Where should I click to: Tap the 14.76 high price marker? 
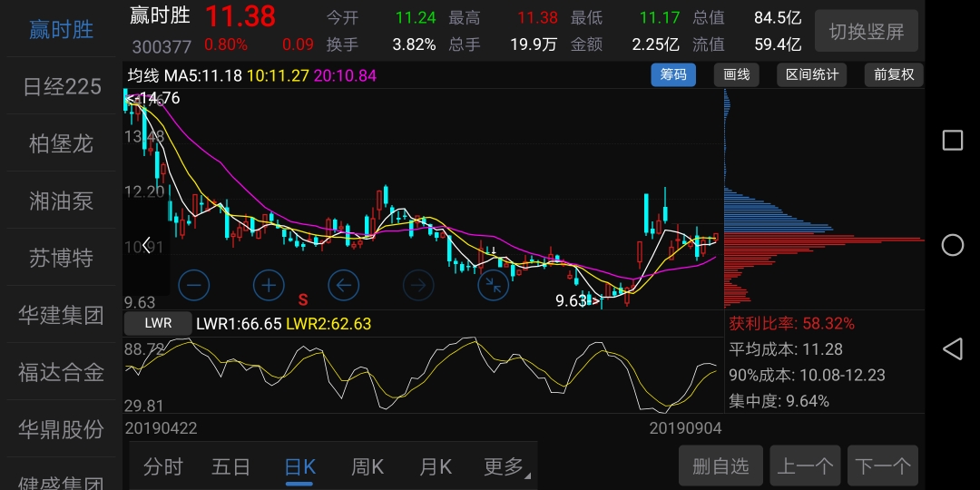pos(152,98)
